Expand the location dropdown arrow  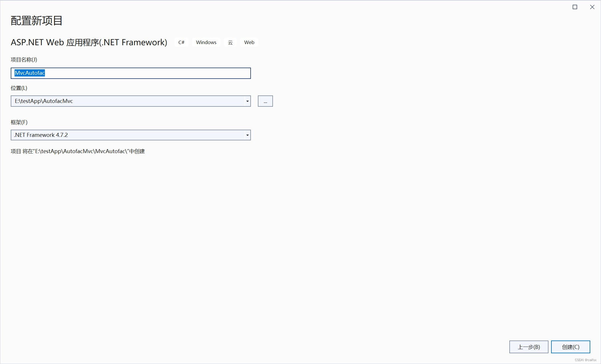(247, 101)
